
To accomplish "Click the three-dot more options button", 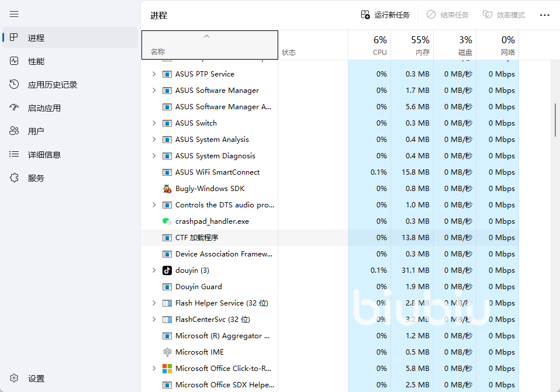I will click(x=544, y=15).
